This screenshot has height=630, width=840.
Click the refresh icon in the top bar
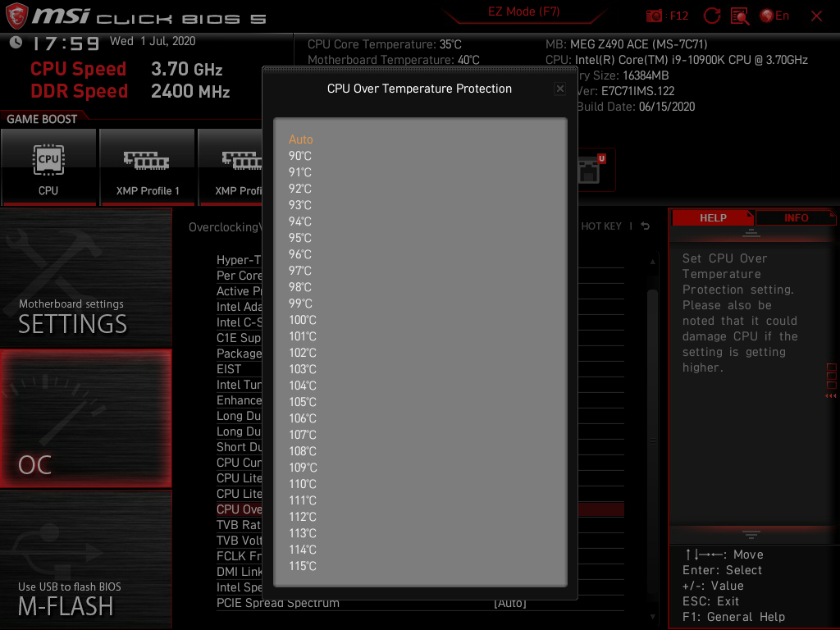point(710,16)
